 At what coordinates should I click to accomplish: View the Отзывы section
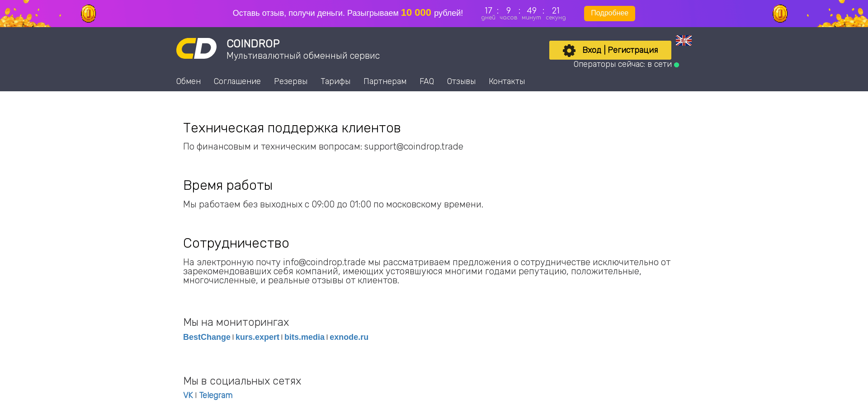pos(461,81)
